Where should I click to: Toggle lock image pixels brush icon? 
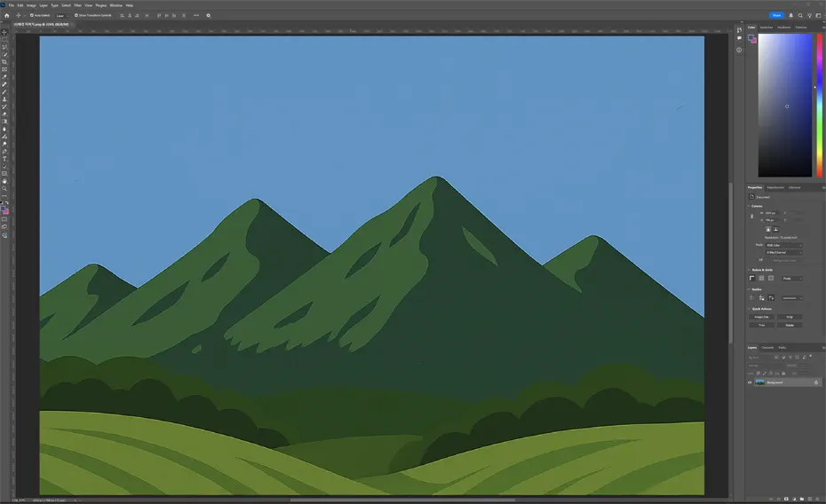[x=765, y=374]
